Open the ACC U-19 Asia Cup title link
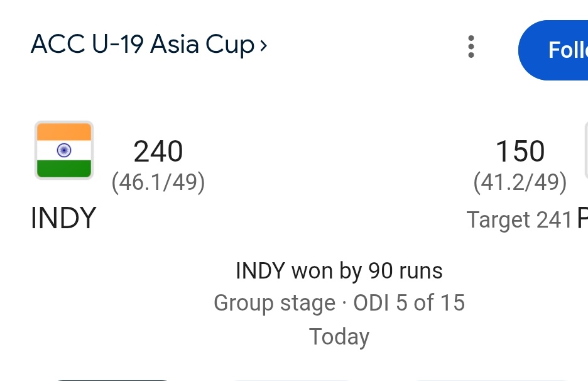Screen dimensions: 588x381 click(x=143, y=45)
